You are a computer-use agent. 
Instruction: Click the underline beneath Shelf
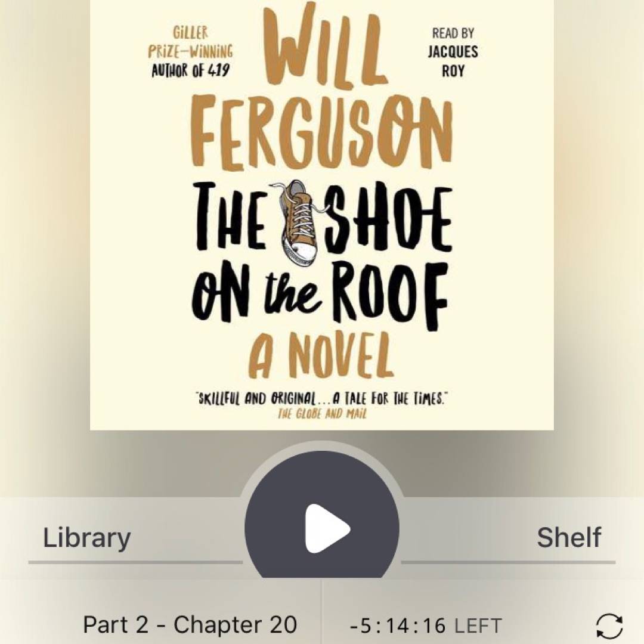click(x=508, y=562)
